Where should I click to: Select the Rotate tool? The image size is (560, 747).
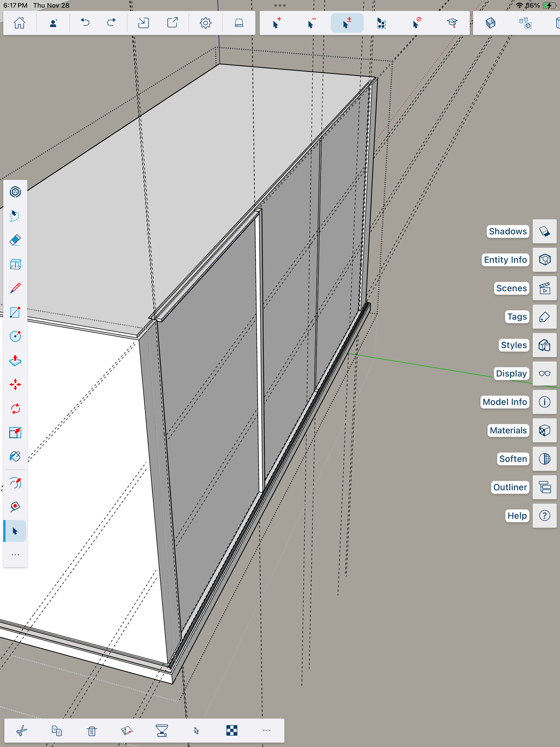[x=15, y=409]
